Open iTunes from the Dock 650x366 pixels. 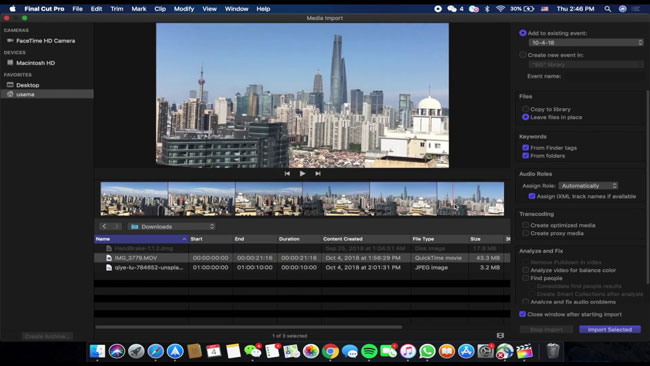click(408, 351)
